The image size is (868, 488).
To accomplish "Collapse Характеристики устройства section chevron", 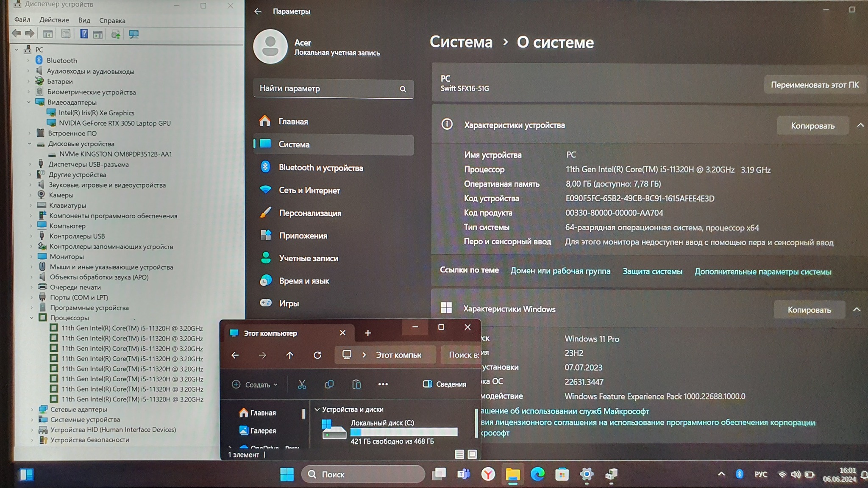I will [x=860, y=125].
